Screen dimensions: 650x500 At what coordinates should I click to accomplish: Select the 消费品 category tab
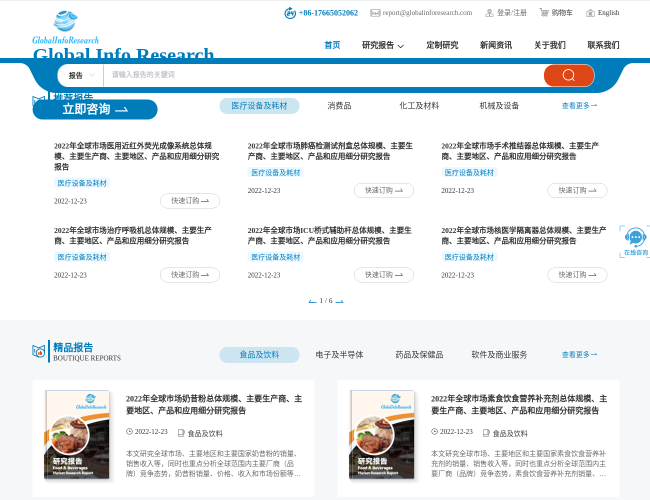point(339,105)
